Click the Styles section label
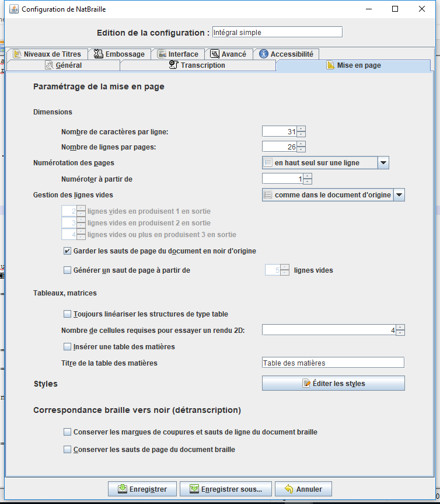This screenshot has width=440, height=504. point(46,384)
